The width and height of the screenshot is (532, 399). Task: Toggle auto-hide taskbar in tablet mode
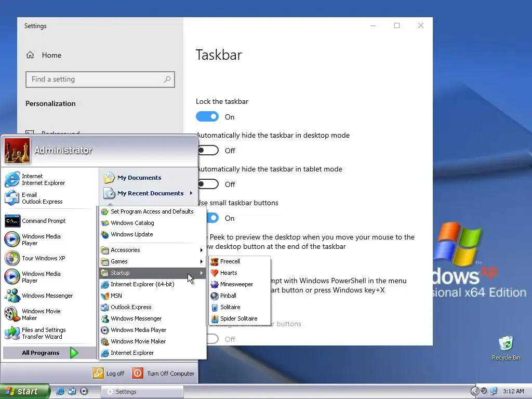(x=207, y=184)
